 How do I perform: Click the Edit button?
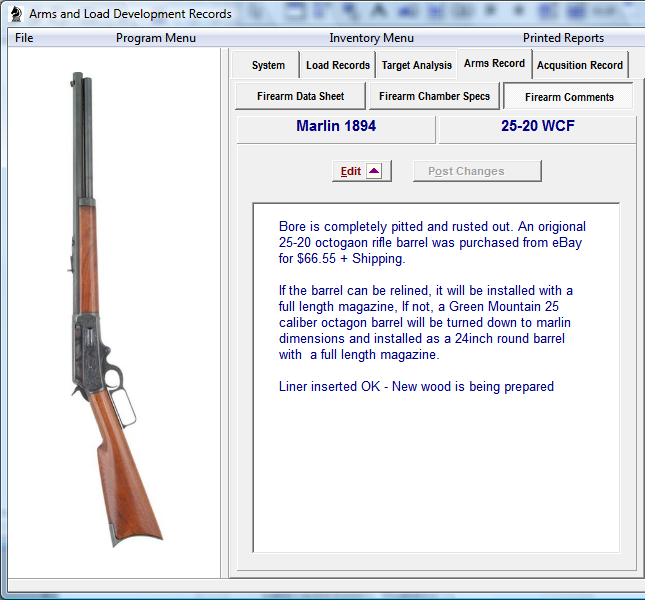click(362, 171)
